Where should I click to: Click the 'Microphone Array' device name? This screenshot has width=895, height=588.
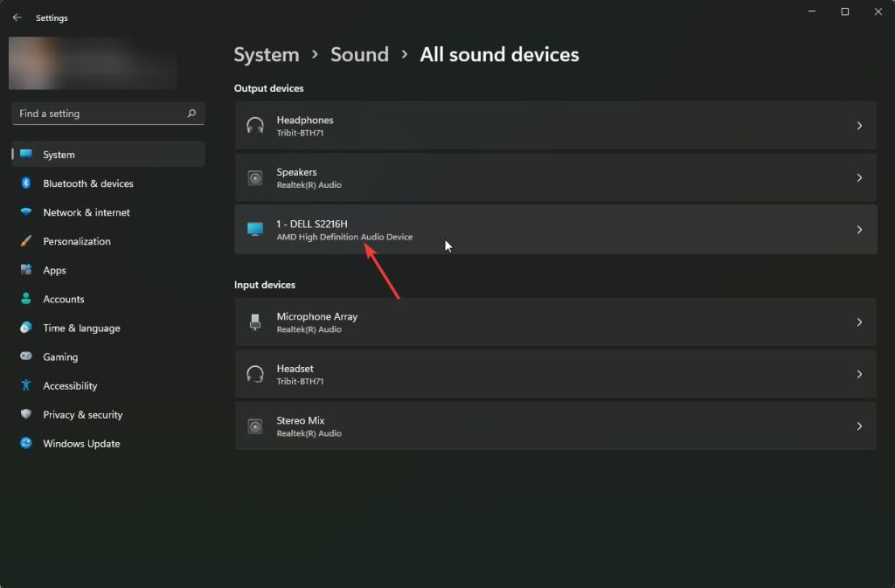pyautogui.click(x=316, y=316)
